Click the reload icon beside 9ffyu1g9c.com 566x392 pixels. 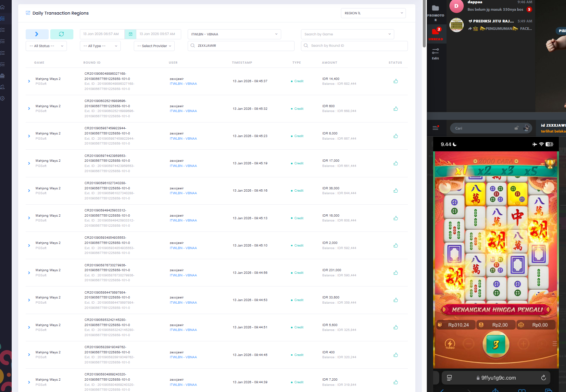pyautogui.click(x=543, y=378)
